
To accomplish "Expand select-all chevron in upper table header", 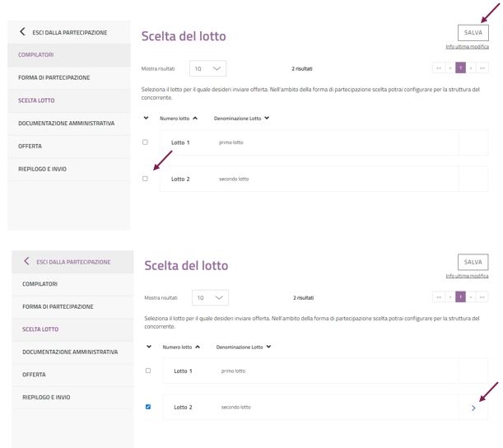I will click(146, 118).
